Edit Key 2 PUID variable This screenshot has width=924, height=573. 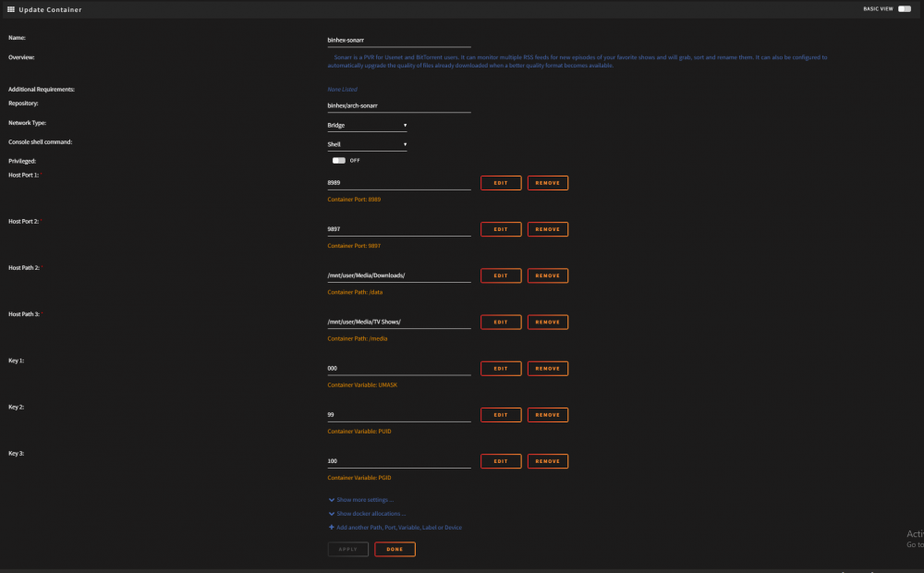tap(501, 415)
